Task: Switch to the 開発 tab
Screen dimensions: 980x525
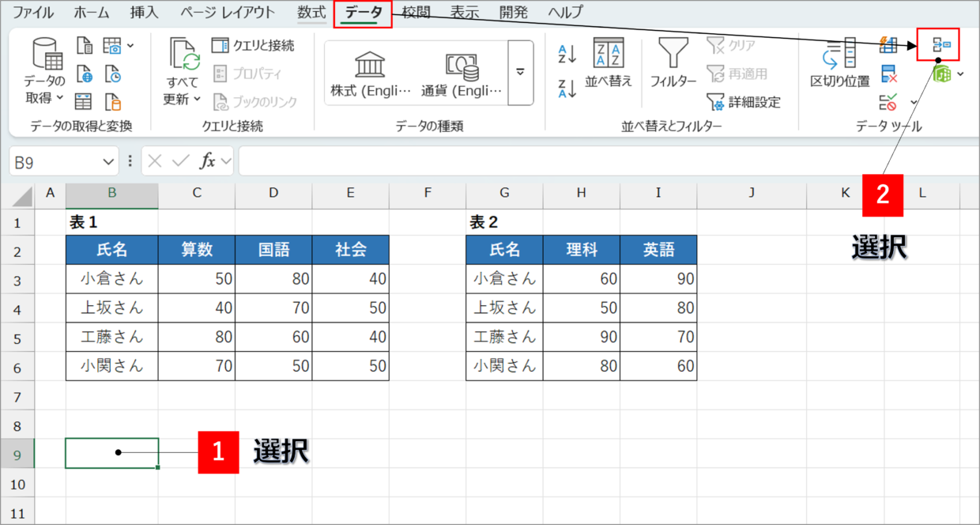Action: (x=514, y=13)
